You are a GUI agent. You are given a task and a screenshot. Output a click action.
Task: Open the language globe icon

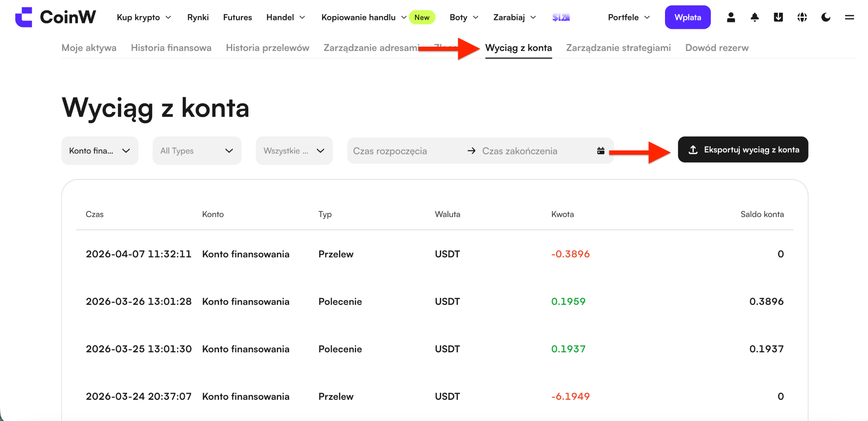click(x=802, y=17)
